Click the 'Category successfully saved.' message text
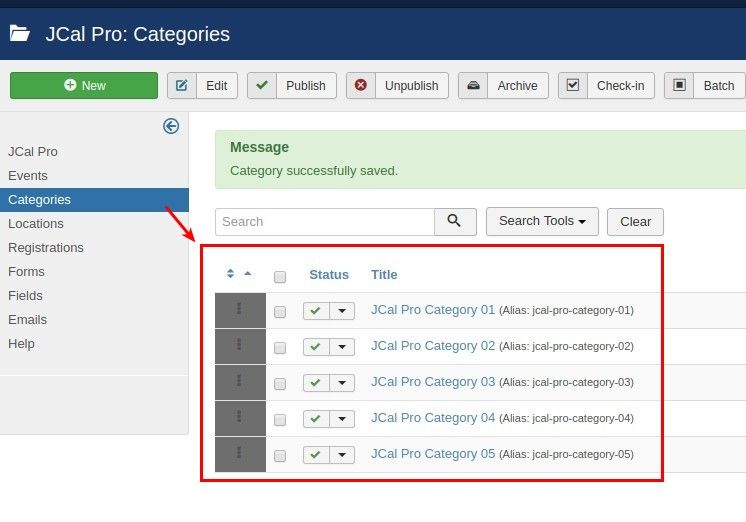The image size is (746, 522). (314, 171)
